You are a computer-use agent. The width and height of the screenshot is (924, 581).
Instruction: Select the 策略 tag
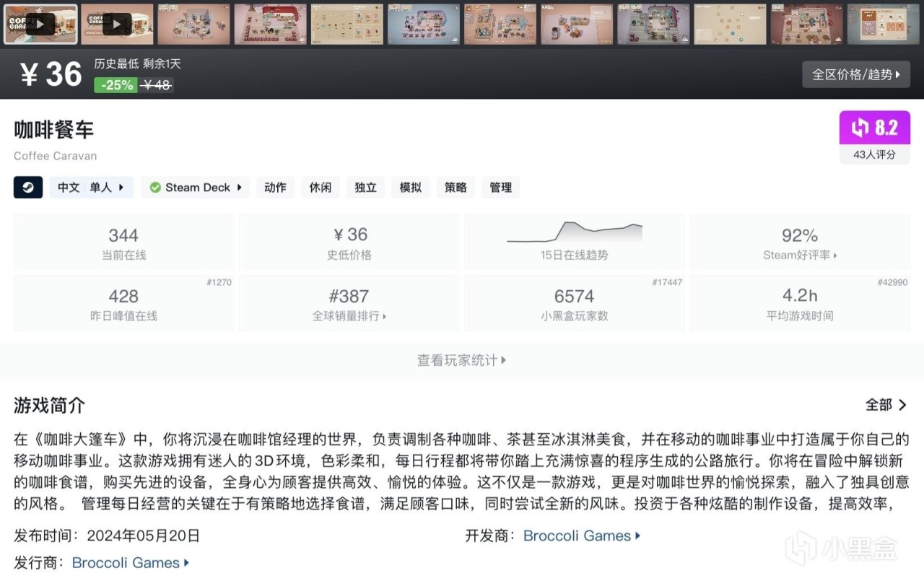(x=456, y=188)
